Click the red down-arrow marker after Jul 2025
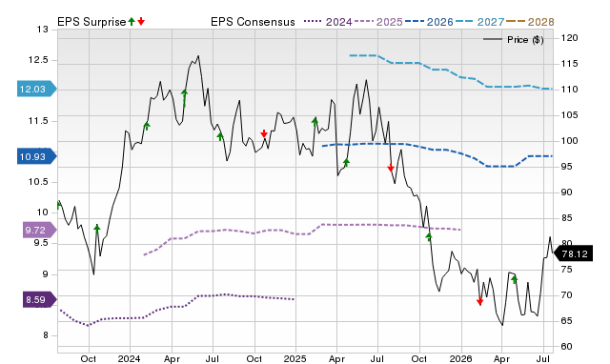 (391, 168)
